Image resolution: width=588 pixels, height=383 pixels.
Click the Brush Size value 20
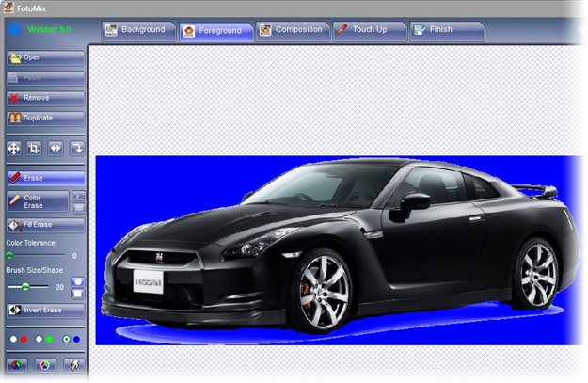pyautogui.click(x=59, y=288)
